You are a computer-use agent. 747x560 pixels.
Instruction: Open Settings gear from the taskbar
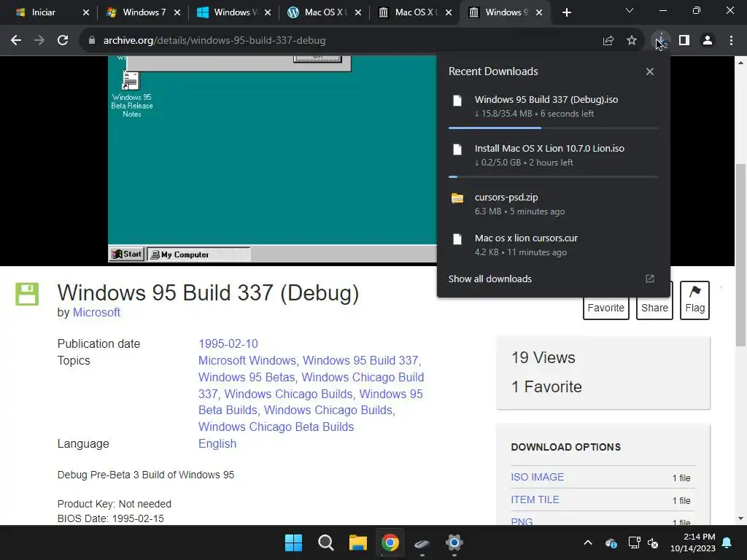click(x=454, y=542)
